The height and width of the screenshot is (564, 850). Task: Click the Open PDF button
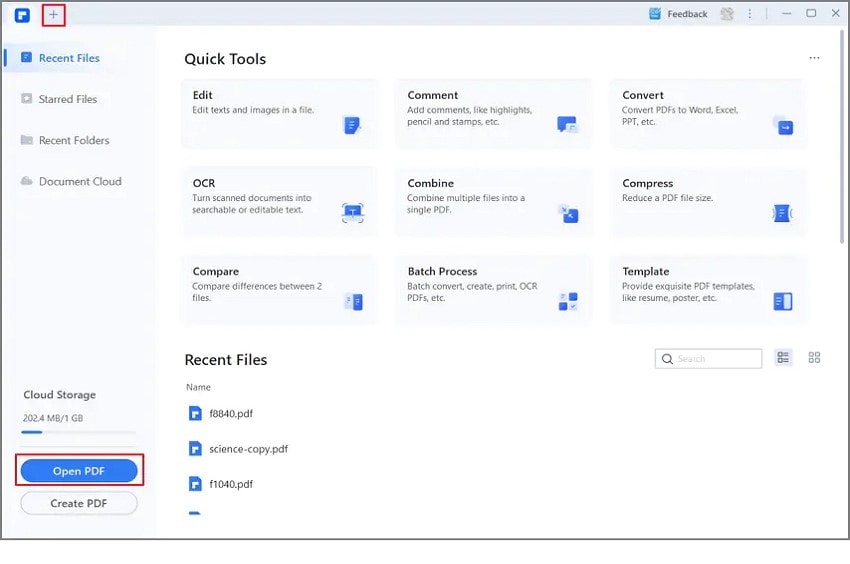click(79, 471)
